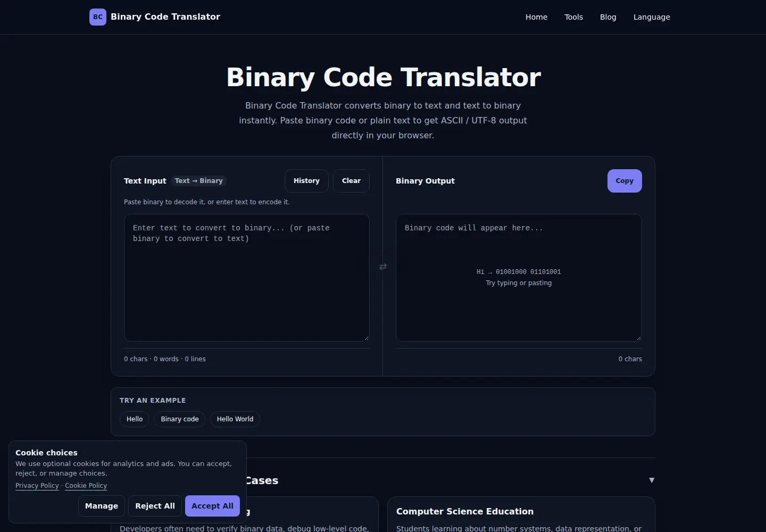Click the output '0 chars' counter
766x532 pixels.
coord(630,359)
